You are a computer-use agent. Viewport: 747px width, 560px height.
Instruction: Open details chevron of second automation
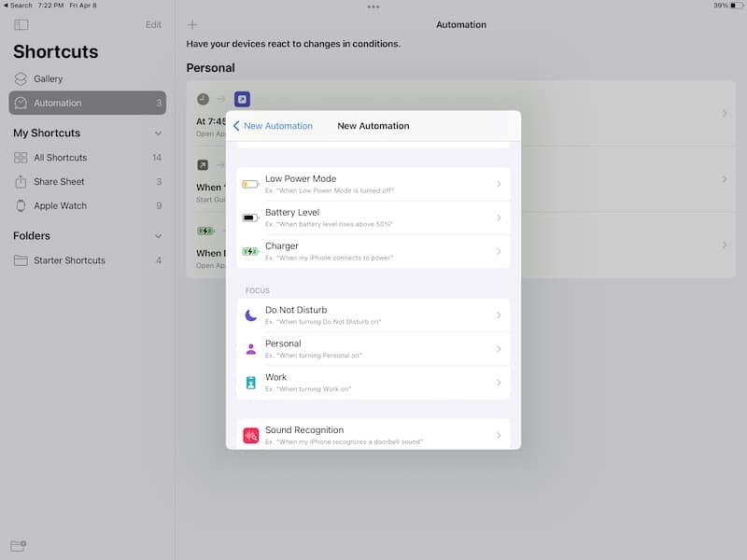725,179
